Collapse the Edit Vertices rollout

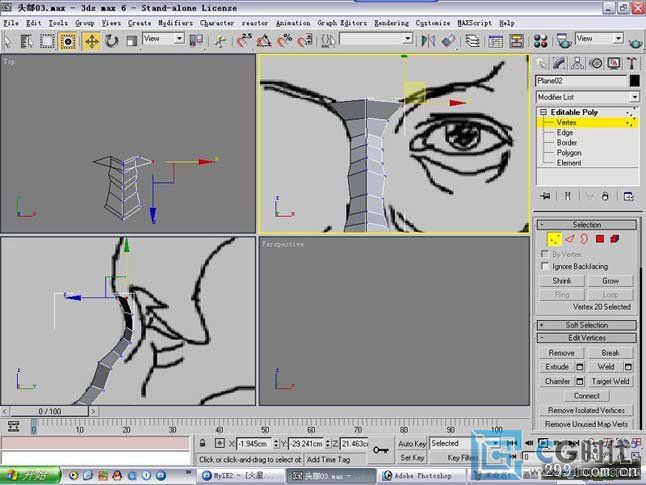tap(587, 338)
